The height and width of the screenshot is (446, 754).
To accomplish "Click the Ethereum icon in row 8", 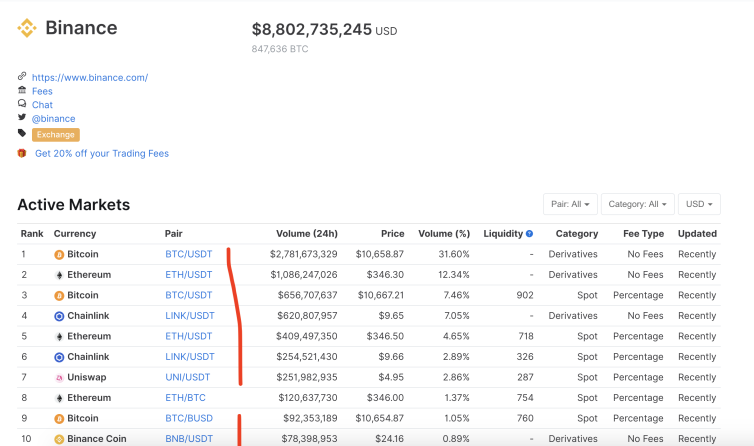I will coord(59,398).
